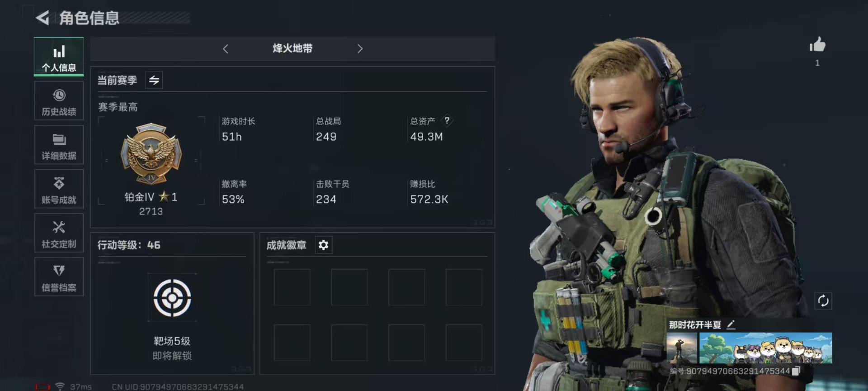Image resolution: width=868 pixels, height=391 pixels.
Task: Click the 靶场5级 target range icon
Action: [172, 298]
